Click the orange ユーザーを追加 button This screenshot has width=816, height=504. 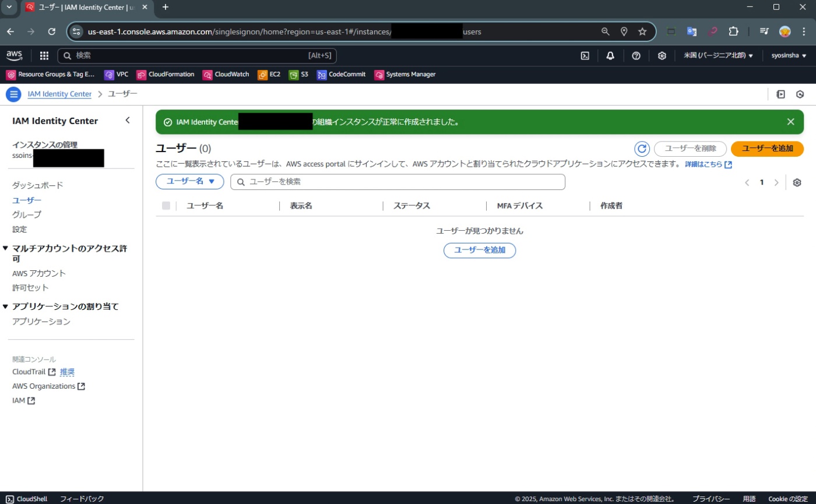(x=767, y=149)
